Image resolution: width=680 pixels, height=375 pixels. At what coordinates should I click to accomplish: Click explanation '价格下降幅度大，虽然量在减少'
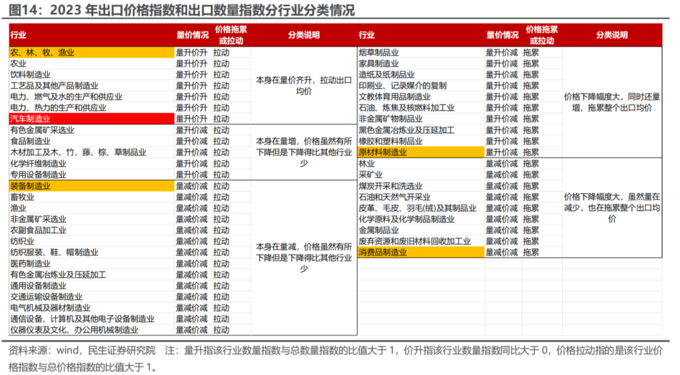pyautogui.click(x=611, y=208)
